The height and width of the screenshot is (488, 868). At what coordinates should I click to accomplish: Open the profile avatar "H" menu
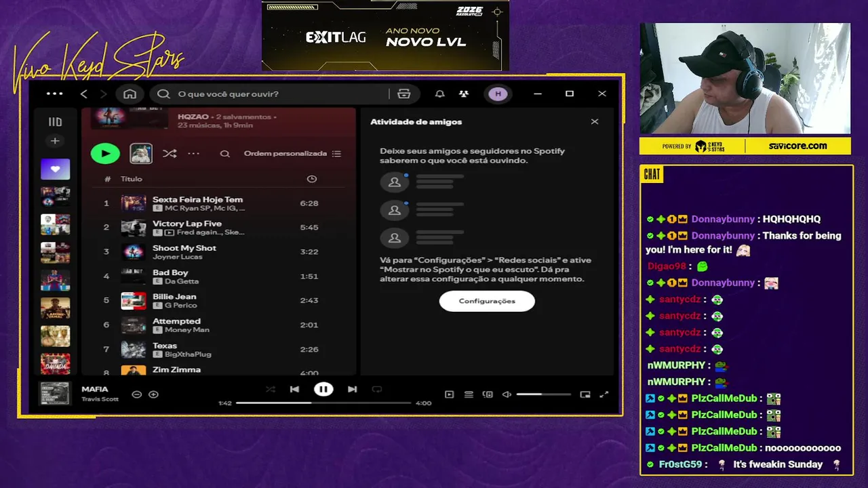pos(498,94)
